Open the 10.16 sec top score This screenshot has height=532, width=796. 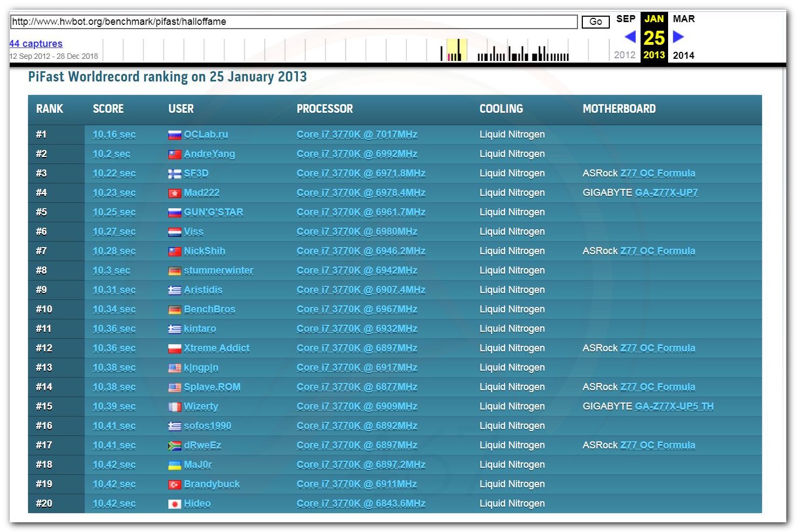pyautogui.click(x=114, y=134)
